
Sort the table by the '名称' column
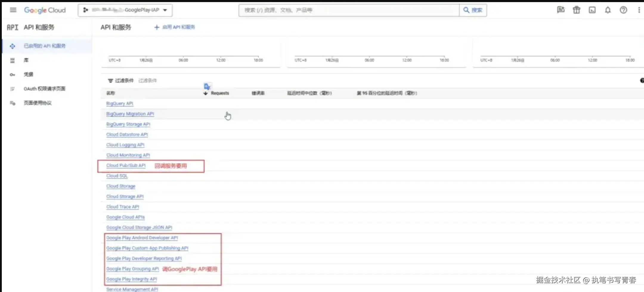(x=111, y=93)
